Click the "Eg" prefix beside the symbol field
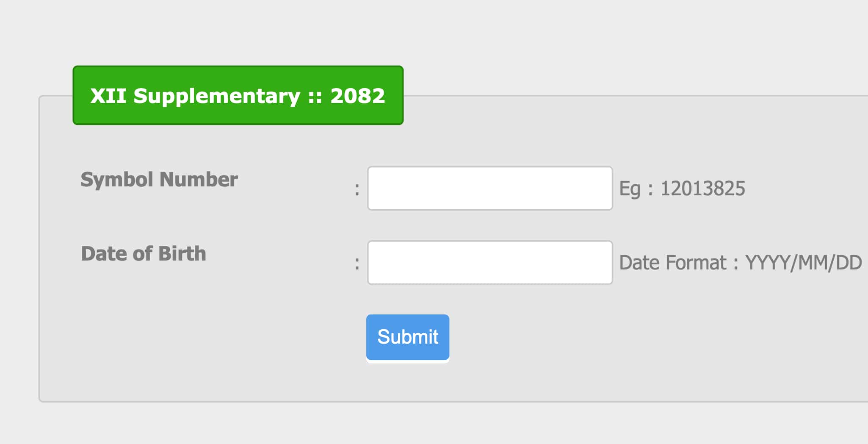The height and width of the screenshot is (444, 868). coord(629,189)
